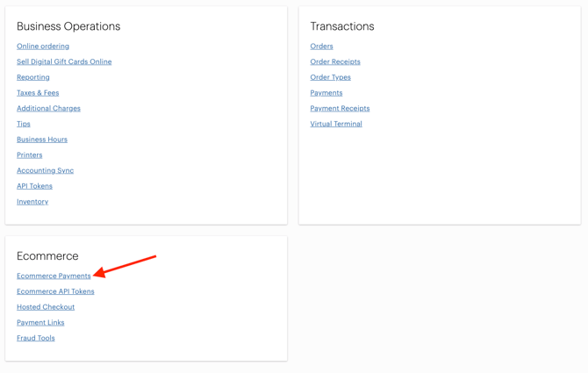The height and width of the screenshot is (373, 588).
Task: Open Taxes & Fees
Action: click(x=38, y=93)
